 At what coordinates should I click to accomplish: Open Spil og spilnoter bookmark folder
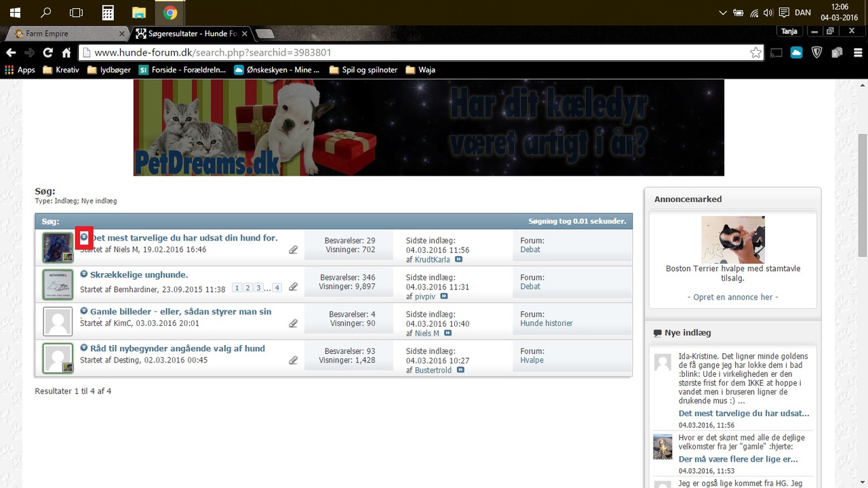tap(363, 70)
